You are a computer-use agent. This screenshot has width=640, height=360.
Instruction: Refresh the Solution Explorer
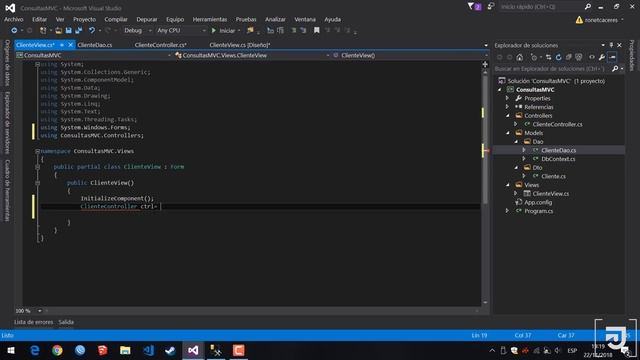pyautogui.click(x=558, y=58)
